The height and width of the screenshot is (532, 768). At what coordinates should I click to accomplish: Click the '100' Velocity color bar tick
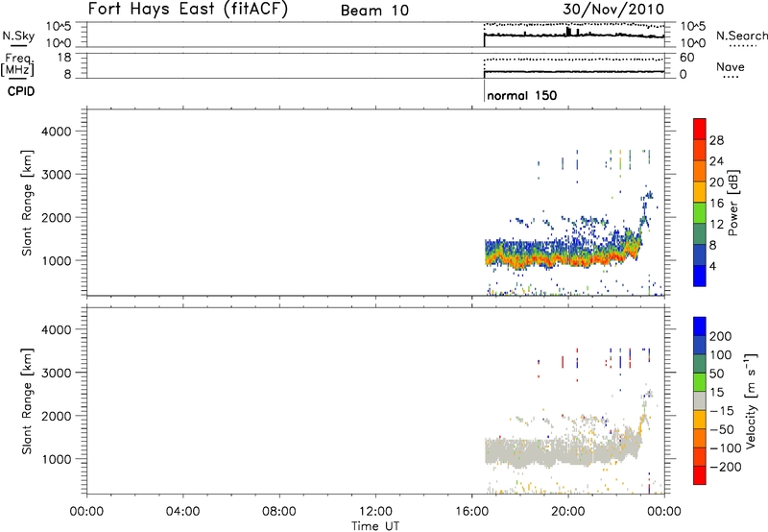[721, 354]
